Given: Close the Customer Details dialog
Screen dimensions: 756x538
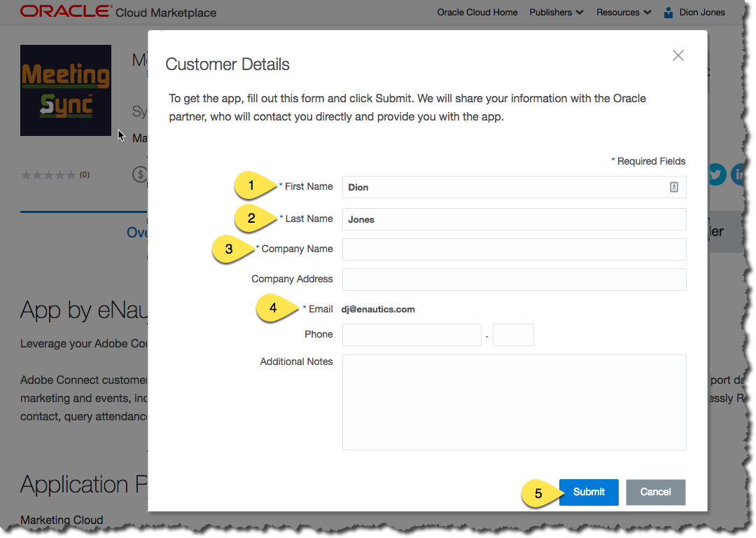Looking at the screenshot, I should [x=678, y=55].
